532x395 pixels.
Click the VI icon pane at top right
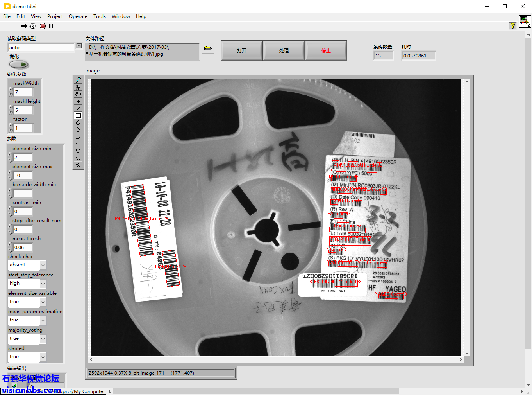525,21
